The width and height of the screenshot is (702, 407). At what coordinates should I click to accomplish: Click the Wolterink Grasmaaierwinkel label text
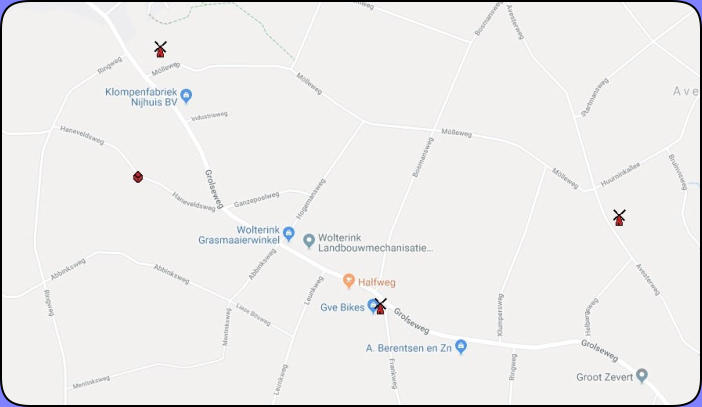pos(239,235)
